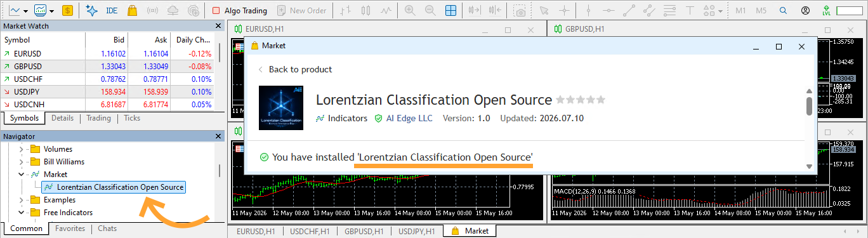Viewport: 868px width, 238px height.
Task: Toggle chart auto scroll icon
Action: (474, 11)
